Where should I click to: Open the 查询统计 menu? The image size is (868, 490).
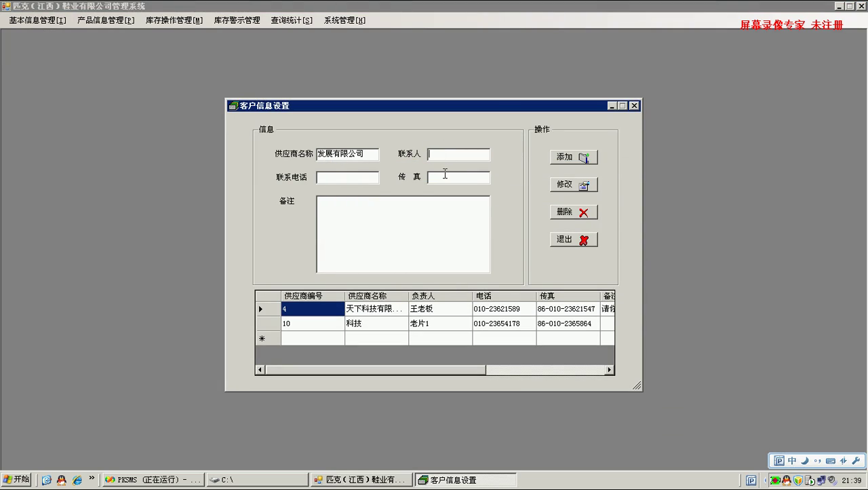[292, 20]
